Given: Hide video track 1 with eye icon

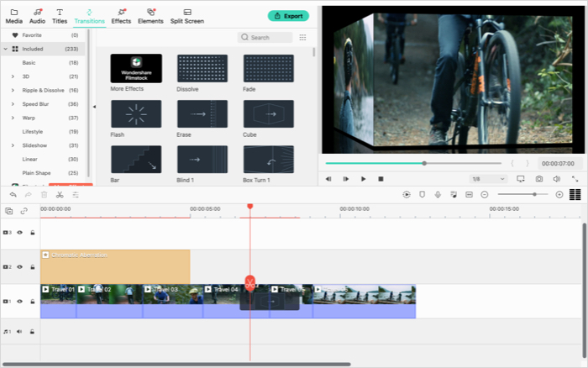Looking at the screenshot, I should point(19,302).
